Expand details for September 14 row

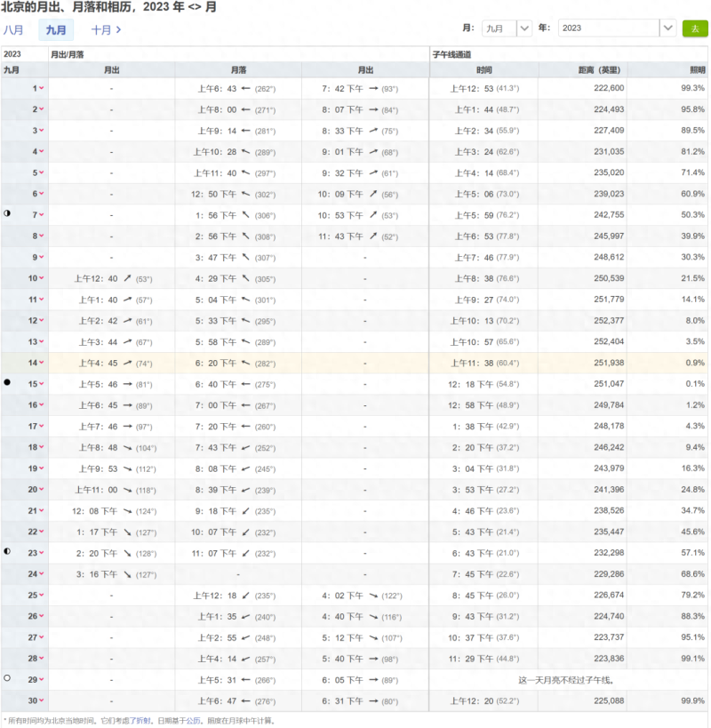coord(41,363)
